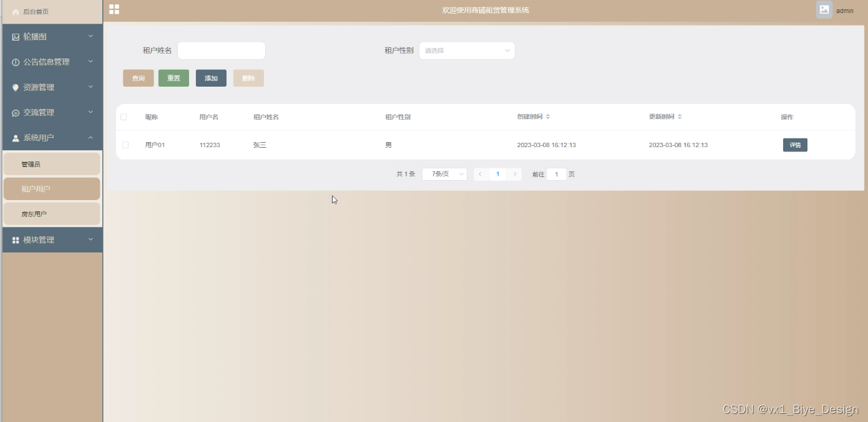Select the 房东用户 submenu item
Screen dimensions: 868x422
click(52, 214)
